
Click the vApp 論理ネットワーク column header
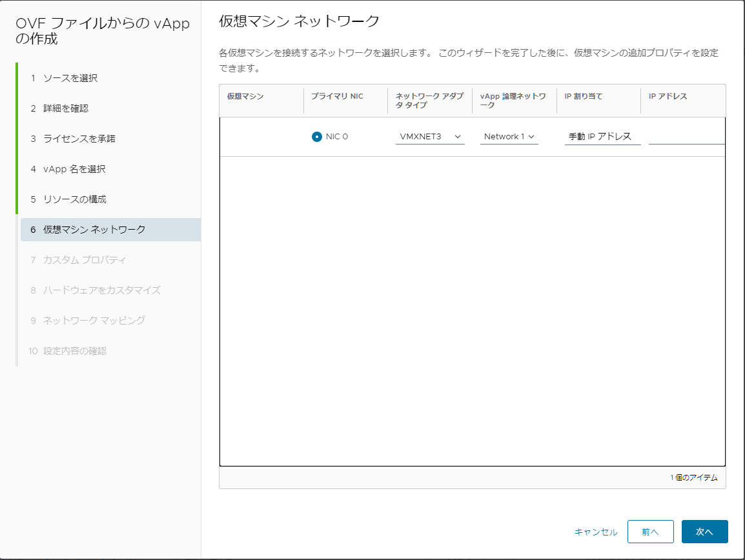[513, 101]
